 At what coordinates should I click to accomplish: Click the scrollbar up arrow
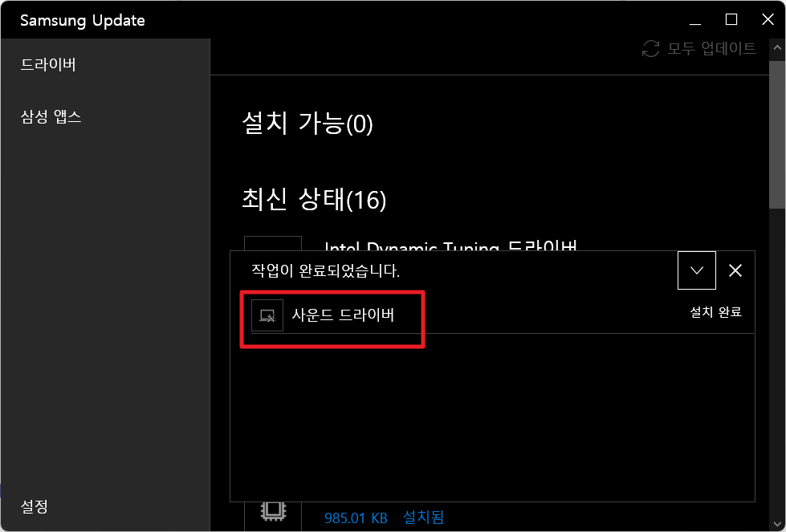coord(777,47)
